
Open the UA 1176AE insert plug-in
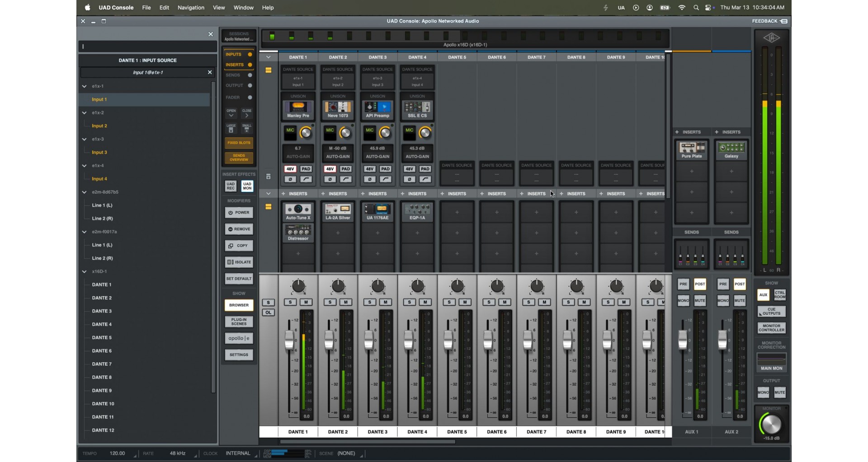pos(377,212)
